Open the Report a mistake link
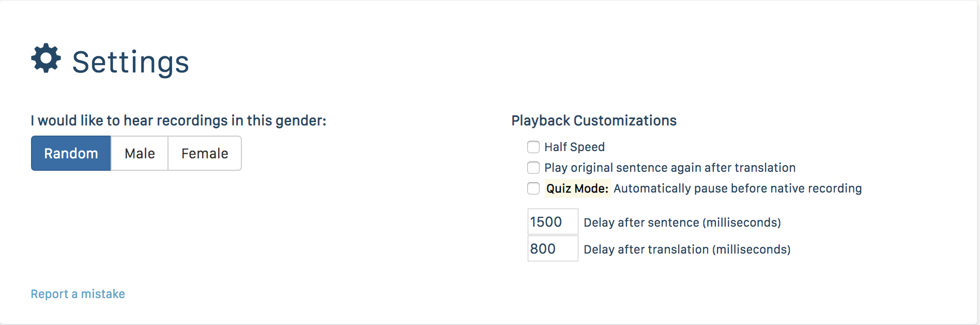The image size is (980, 325). (x=78, y=294)
